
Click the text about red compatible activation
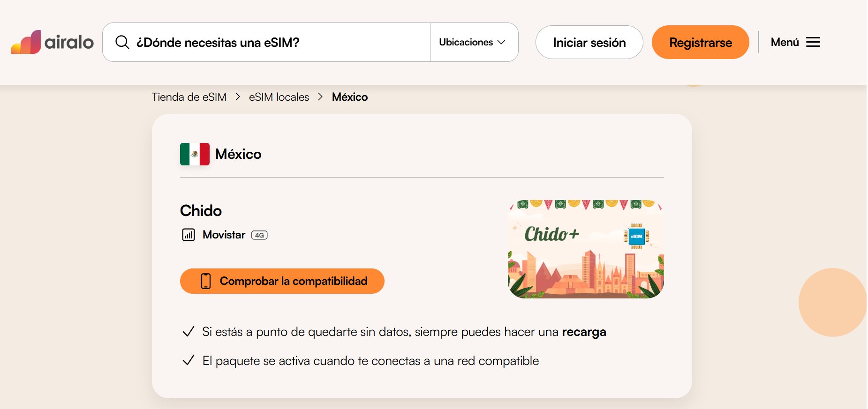point(370,361)
